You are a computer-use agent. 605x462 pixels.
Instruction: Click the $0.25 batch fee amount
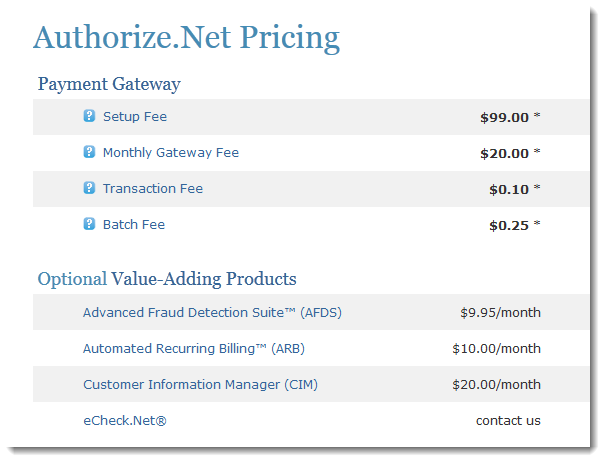[x=509, y=225]
